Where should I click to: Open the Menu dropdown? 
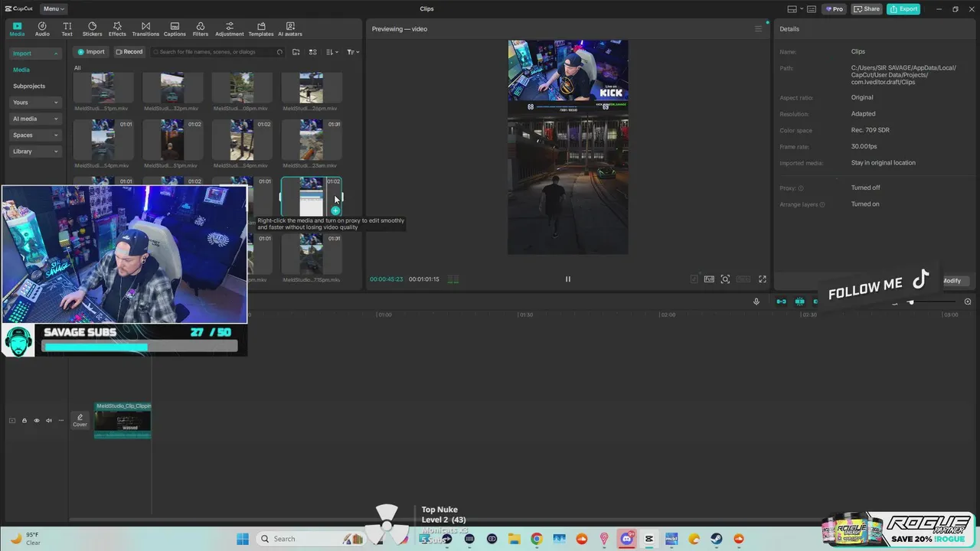[x=54, y=9]
